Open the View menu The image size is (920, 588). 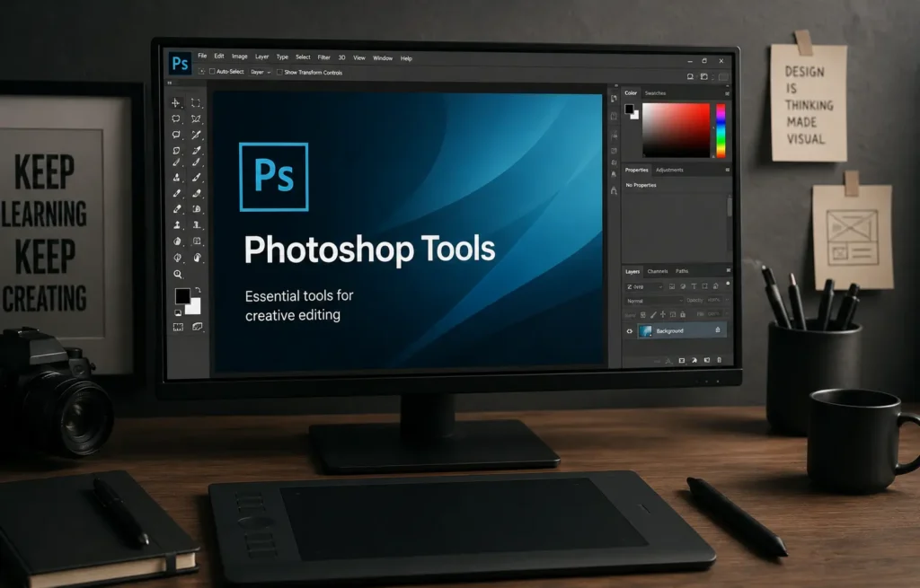point(359,57)
